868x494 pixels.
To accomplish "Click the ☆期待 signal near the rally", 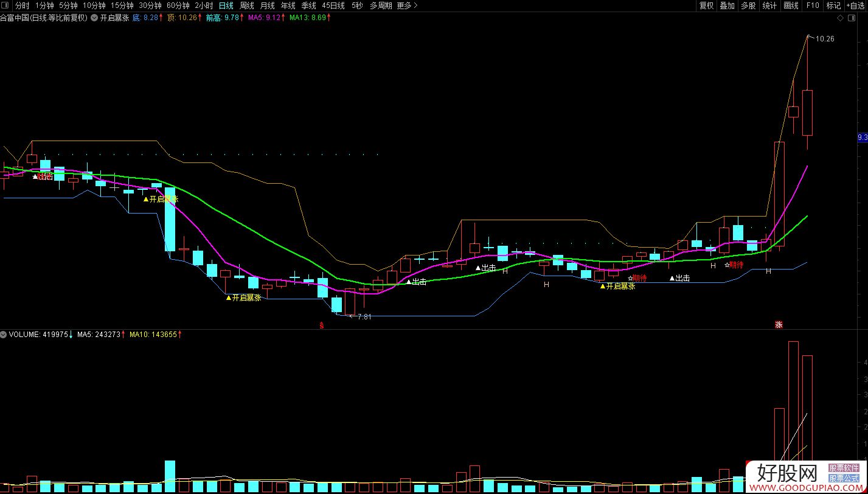I will [734, 265].
